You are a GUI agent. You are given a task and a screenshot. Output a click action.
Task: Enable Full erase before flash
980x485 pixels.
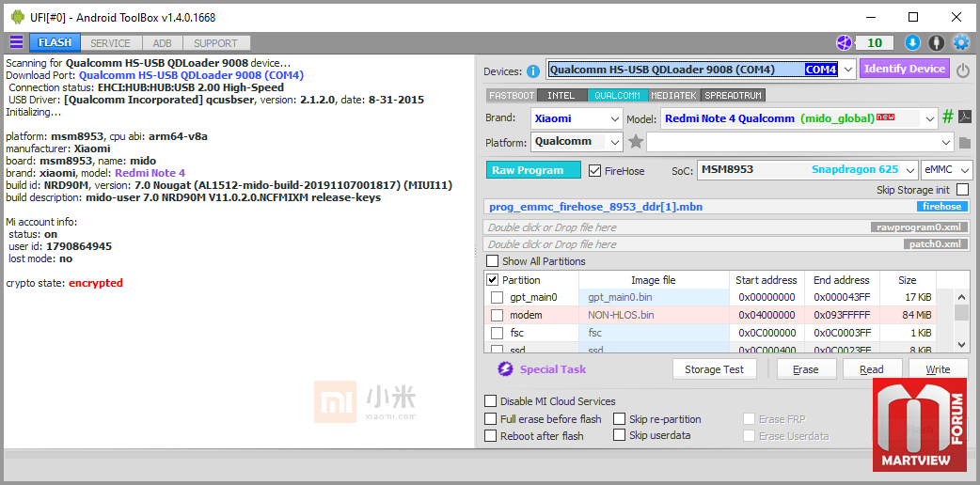[491, 419]
